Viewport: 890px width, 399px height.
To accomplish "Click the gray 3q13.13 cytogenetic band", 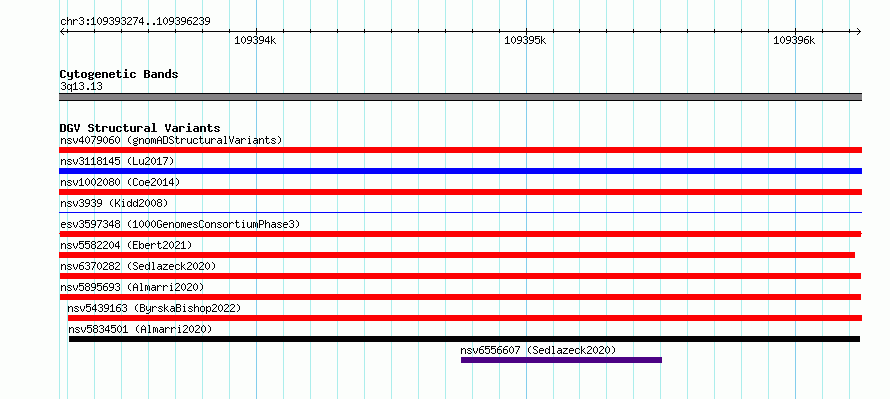I will pos(460,97).
